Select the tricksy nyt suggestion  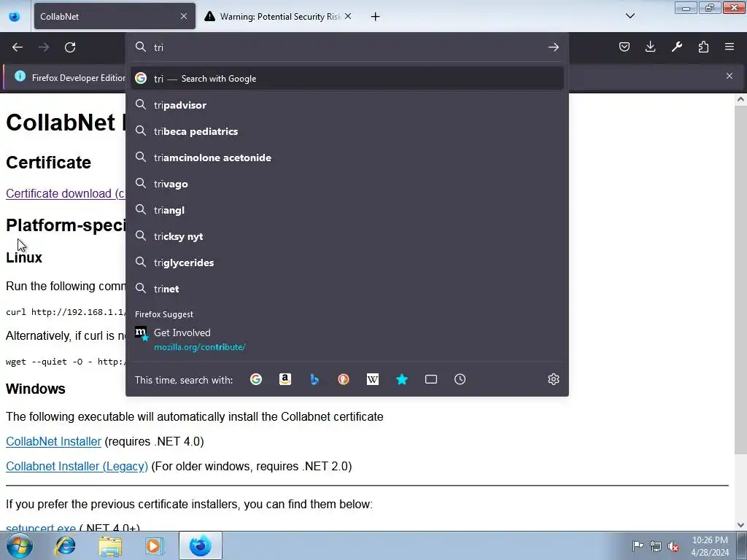pyautogui.click(x=347, y=236)
